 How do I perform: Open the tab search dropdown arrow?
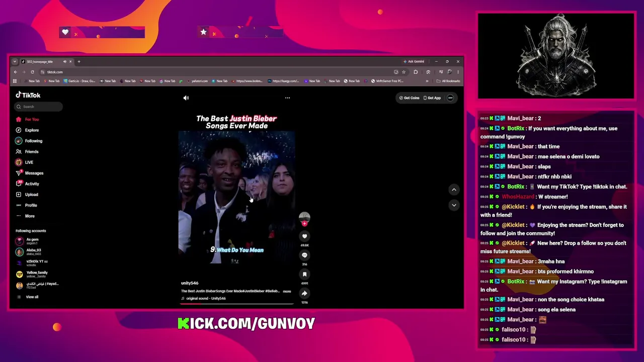click(15, 62)
